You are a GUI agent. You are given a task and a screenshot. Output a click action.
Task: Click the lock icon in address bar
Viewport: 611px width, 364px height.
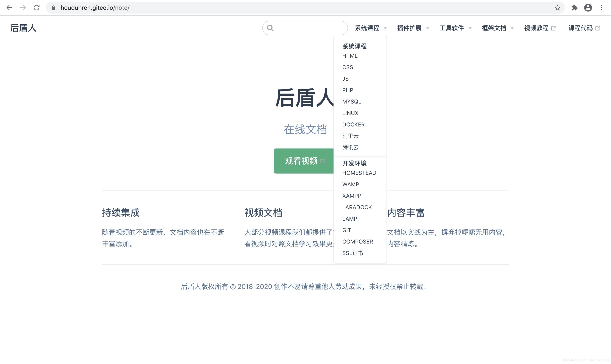click(53, 8)
